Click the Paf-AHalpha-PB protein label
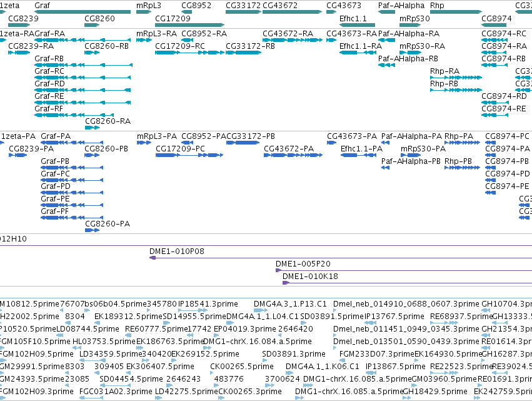This screenshot has width=532, height=401. [411, 161]
